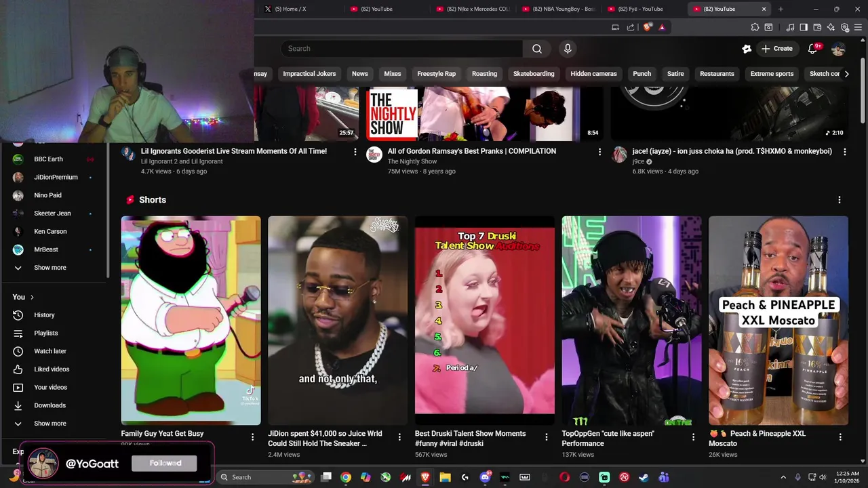Show hidden system tray icons chevron

tap(783, 477)
